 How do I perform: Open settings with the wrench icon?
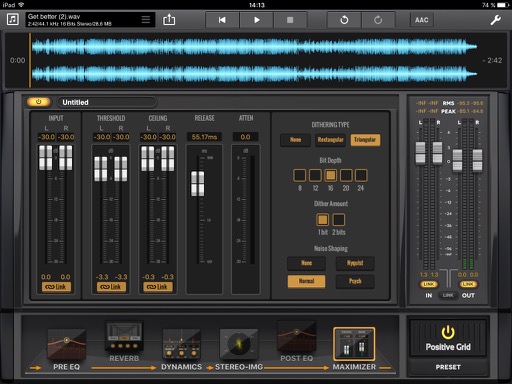point(495,20)
